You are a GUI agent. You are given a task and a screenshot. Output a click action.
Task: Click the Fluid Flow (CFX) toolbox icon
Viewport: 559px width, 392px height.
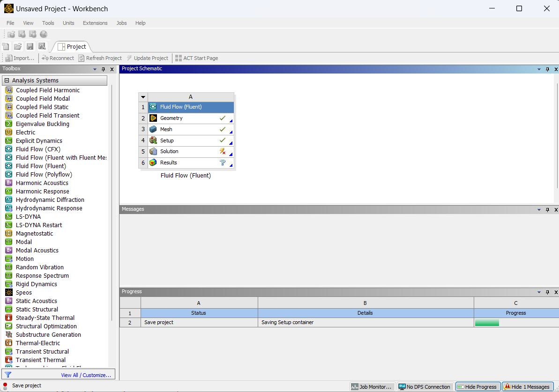point(9,149)
